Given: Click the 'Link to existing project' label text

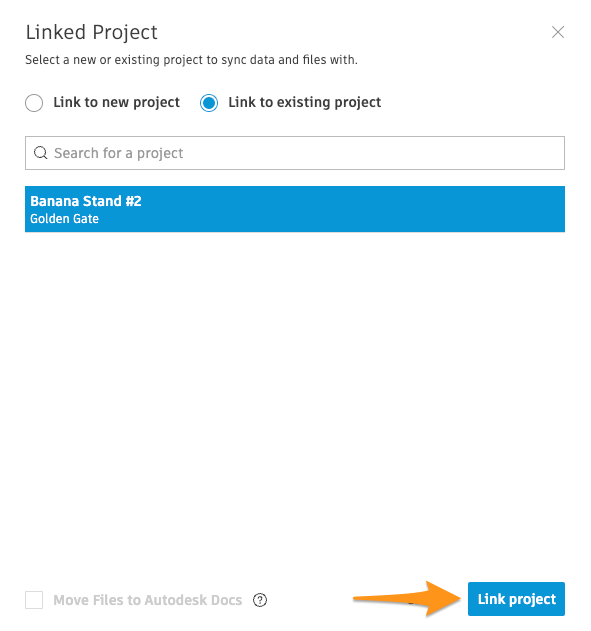Looking at the screenshot, I should coord(305,102).
